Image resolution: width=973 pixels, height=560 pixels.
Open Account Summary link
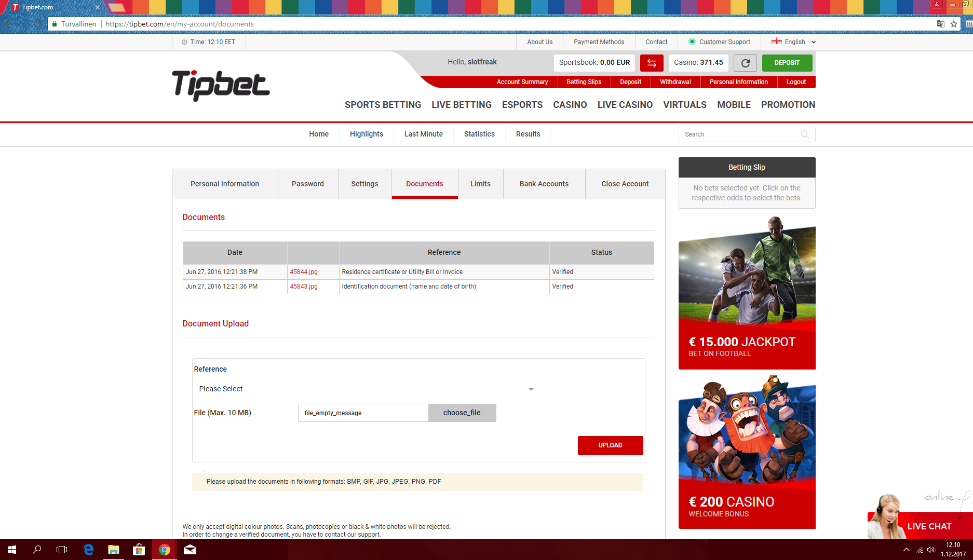[x=522, y=82]
